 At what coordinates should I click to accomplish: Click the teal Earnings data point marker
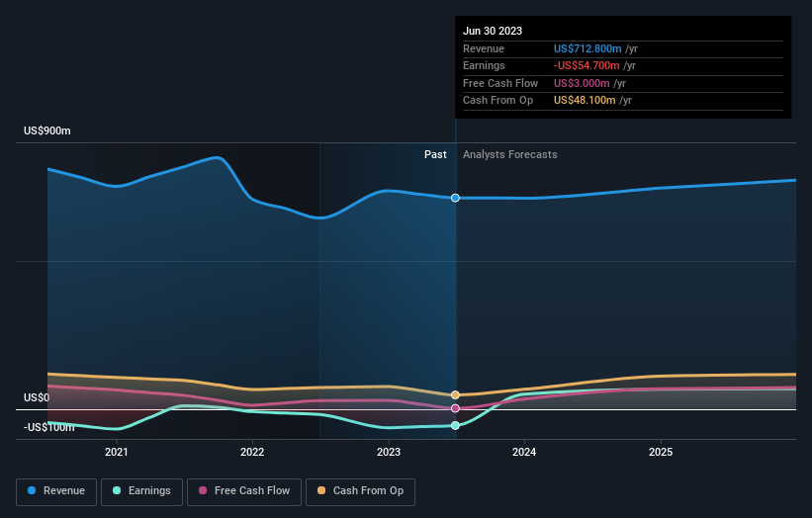coord(455,425)
